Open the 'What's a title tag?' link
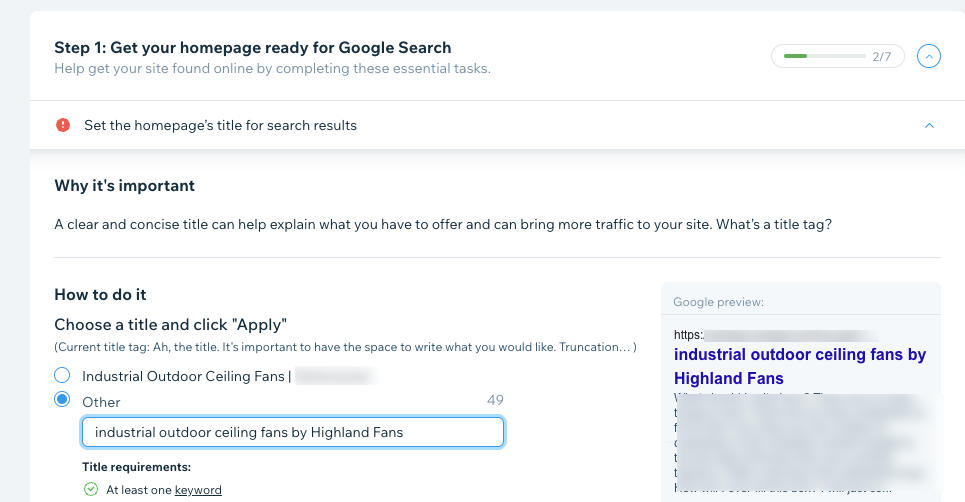This screenshot has height=502, width=965. [x=774, y=225]
